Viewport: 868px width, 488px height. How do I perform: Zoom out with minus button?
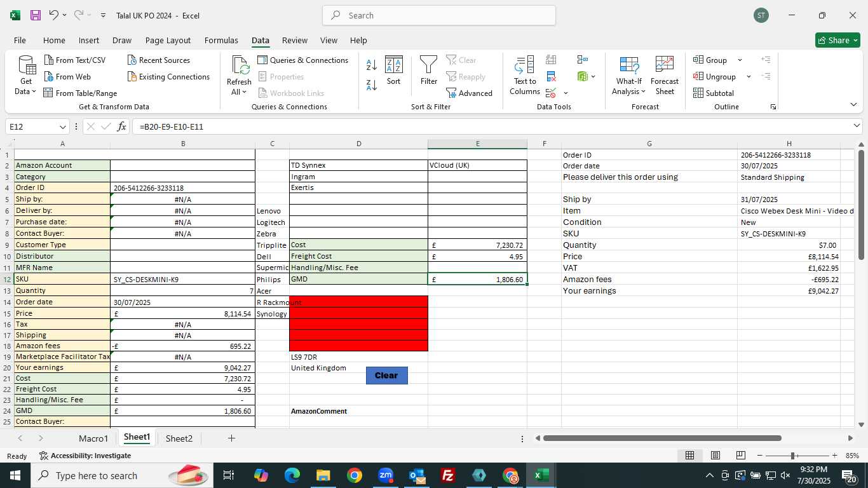[760, 456]
